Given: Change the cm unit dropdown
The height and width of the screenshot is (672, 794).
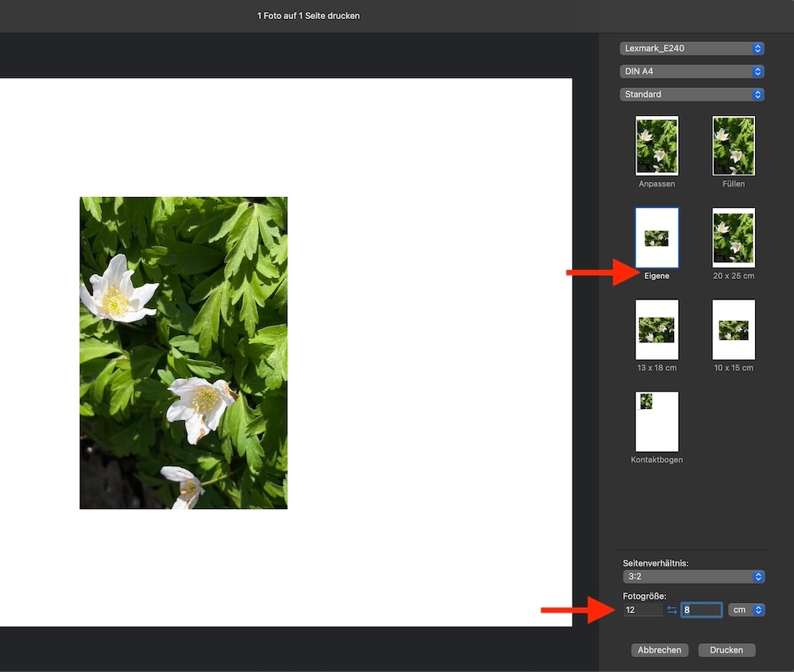Looking at the screenshot, I should click(746, 610).
